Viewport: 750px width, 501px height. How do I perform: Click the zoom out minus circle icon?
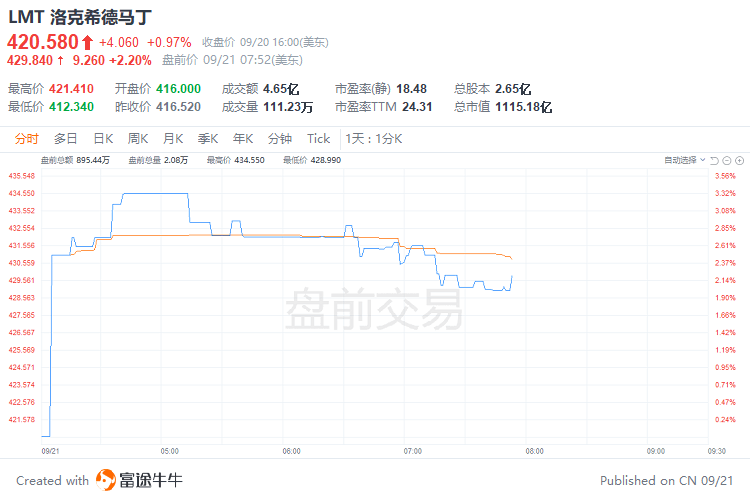(727, 160)
